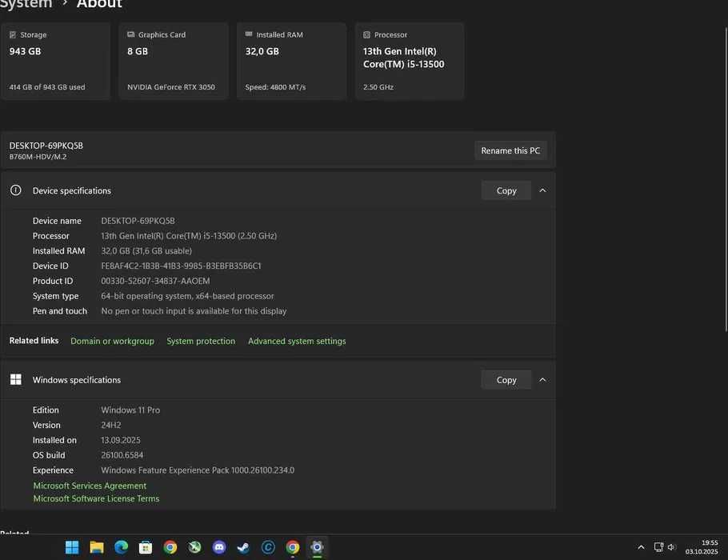Image resolution: width=728 pixels, height=560 pixels.
Task: Click the '64-bit operating system' System type value
Action: pos(187,296)
